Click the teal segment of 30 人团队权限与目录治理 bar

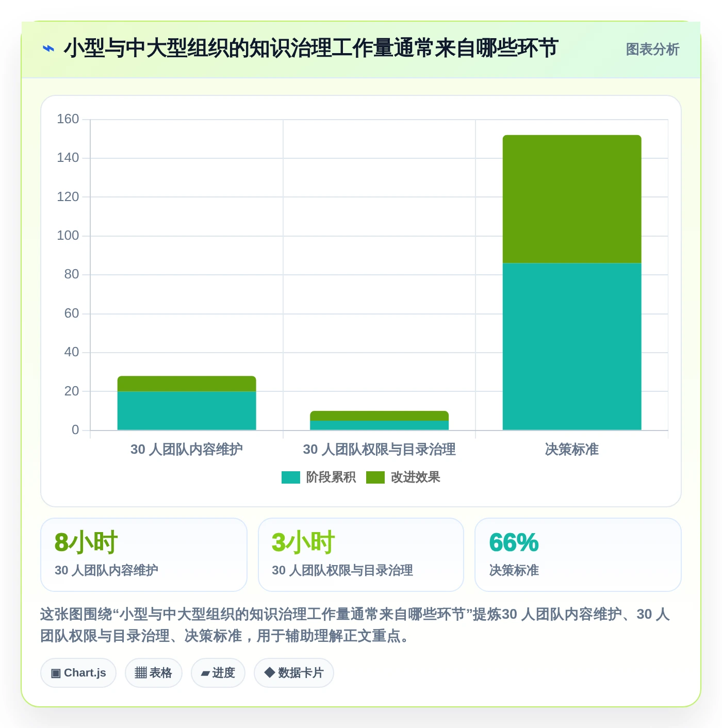click(x=379, y=425)
